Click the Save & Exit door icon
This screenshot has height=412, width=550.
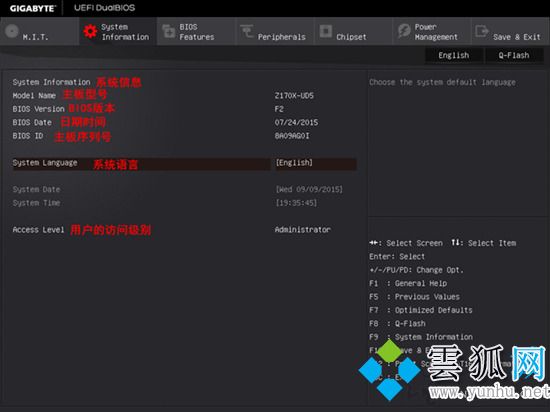tap(482, 31)
